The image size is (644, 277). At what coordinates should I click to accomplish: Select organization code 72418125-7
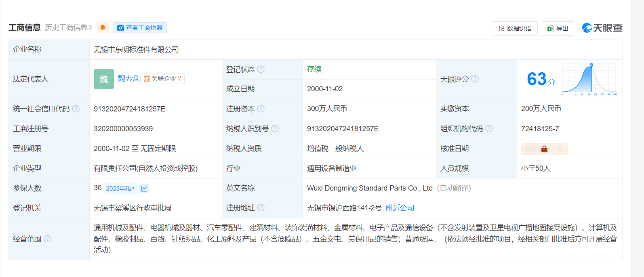click(x=540, y=129)
